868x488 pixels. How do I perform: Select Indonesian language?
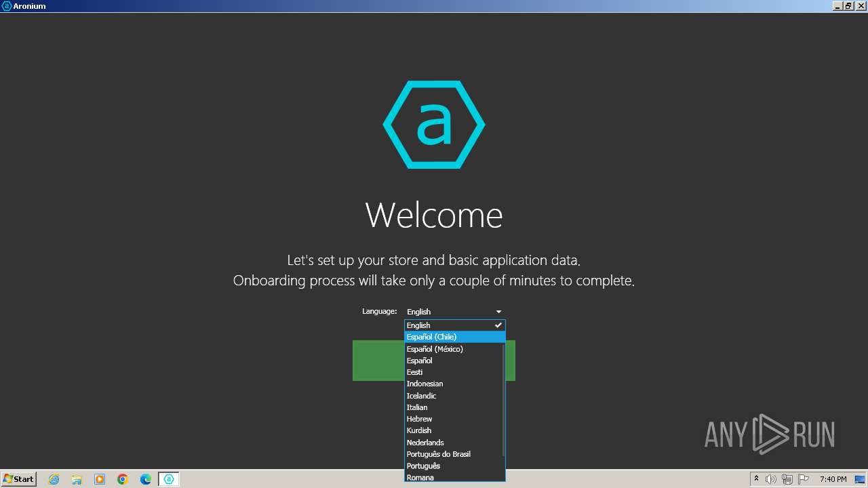[454, 384]
